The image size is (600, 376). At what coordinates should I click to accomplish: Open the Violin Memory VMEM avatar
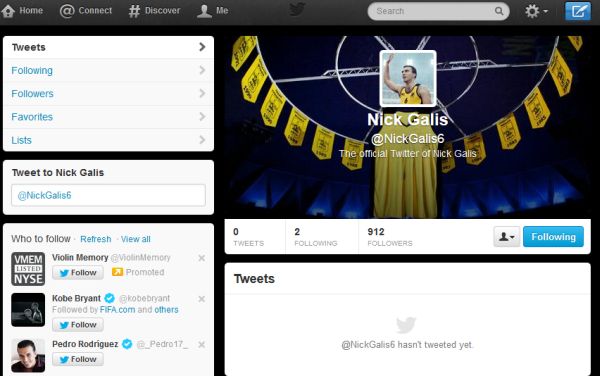(x=28, y=269)
